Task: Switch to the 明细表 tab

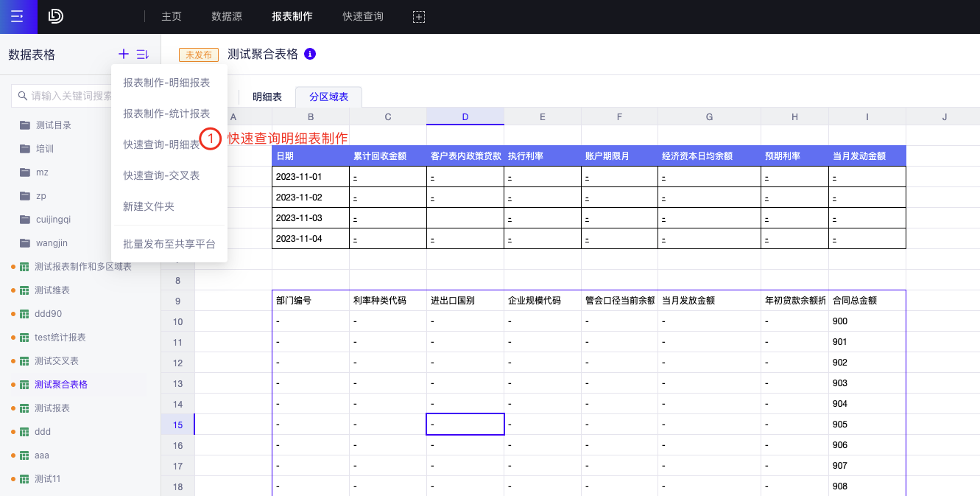Action: 267,97
